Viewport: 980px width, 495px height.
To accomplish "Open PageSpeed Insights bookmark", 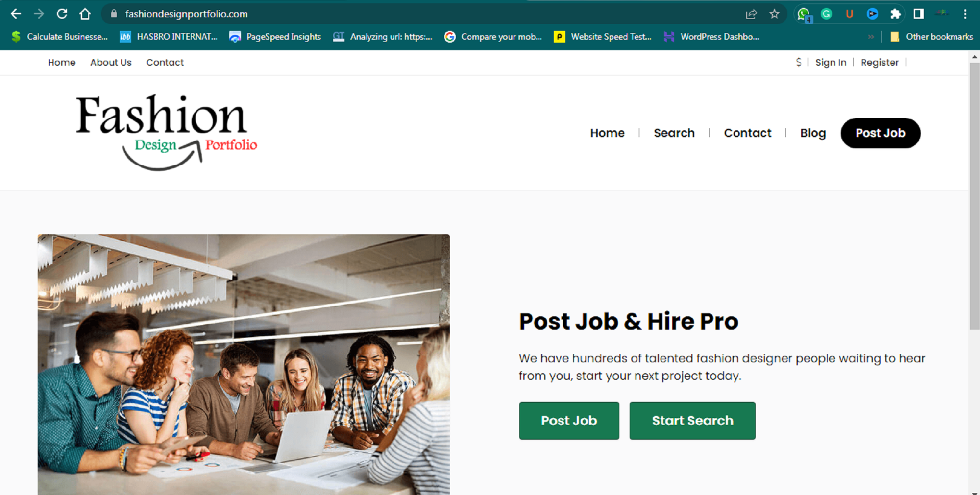I will click(275, 37).
